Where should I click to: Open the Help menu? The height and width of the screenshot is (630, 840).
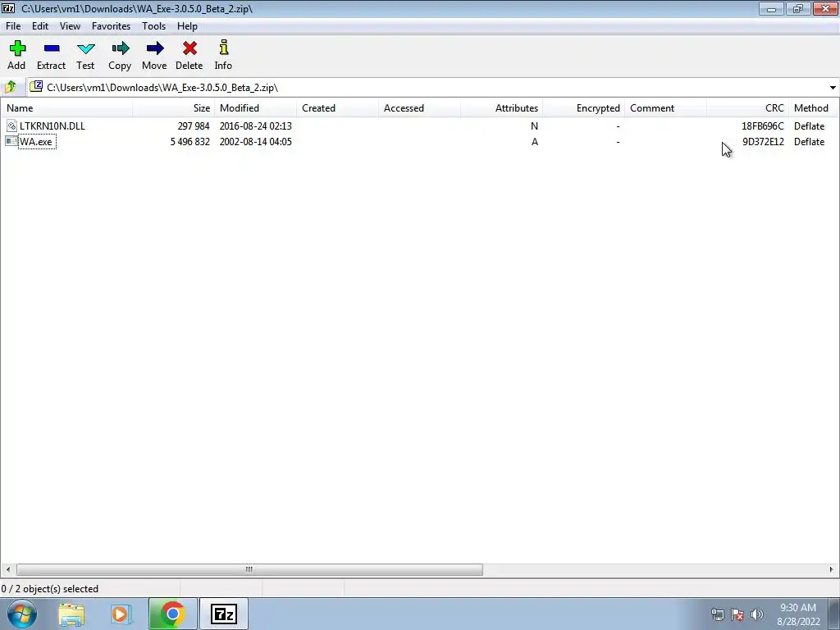point(188,25)
